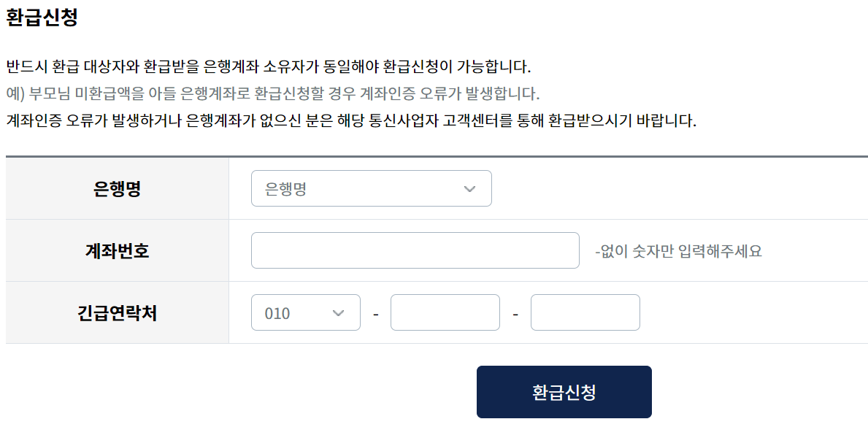Select the middle phone number input box

tap(445, 312)
